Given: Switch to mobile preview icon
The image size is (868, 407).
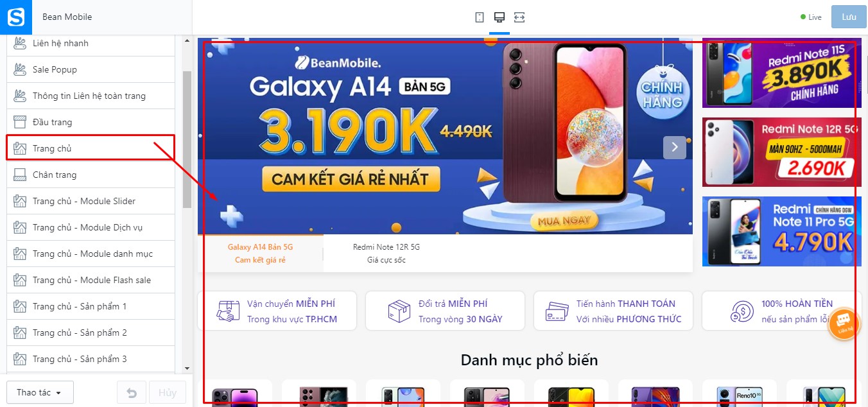Looking at the screenshot, I should pos(479,17).
